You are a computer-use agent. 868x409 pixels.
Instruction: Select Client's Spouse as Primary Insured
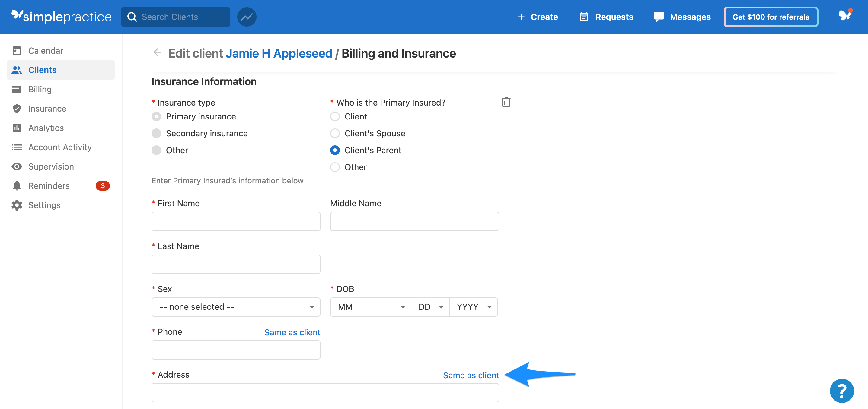click(335, 133)
